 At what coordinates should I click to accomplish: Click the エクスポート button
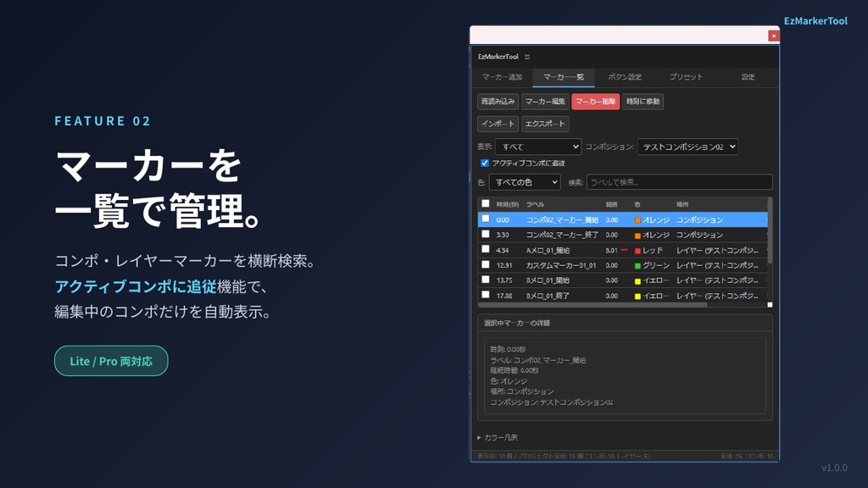pyautogui.click(x=545, y=124)
